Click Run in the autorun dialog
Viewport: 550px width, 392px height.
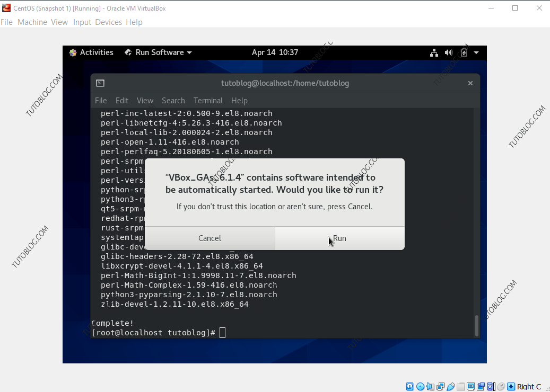click(339, 238)
